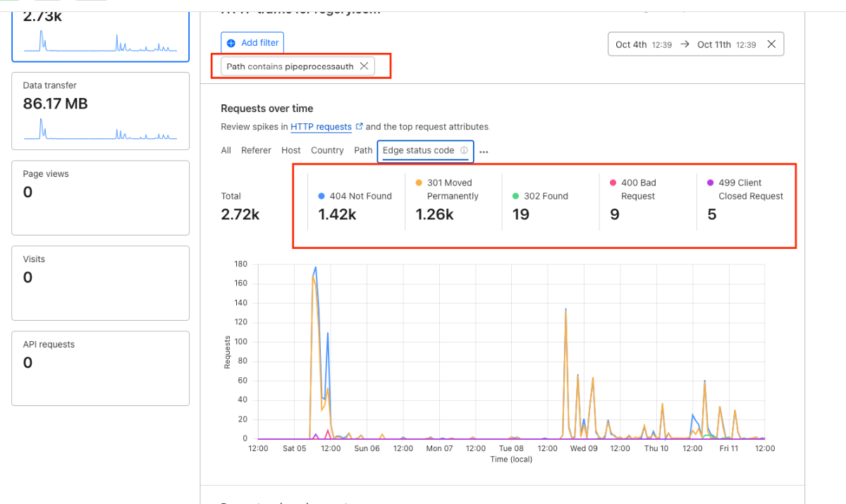Click the Sat 05 peak on chart
The width and height of the screenshot is (846, 504).
pyautogui.click(x=315, y=268)
